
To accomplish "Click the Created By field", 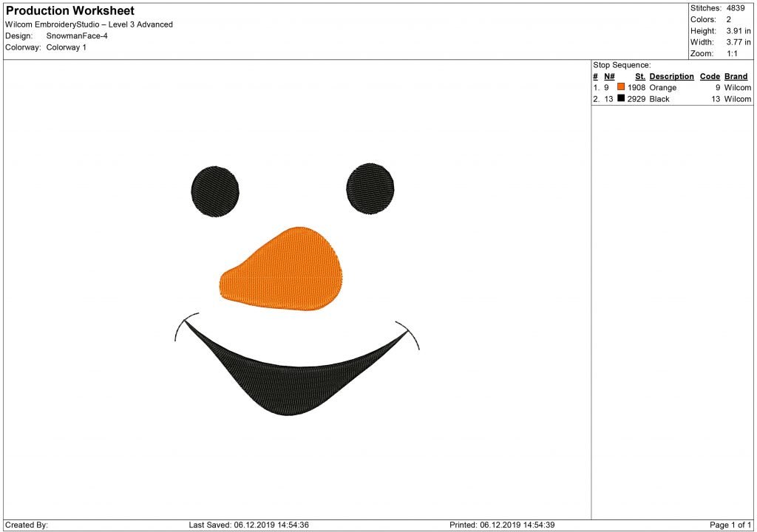I will point(27,525).
